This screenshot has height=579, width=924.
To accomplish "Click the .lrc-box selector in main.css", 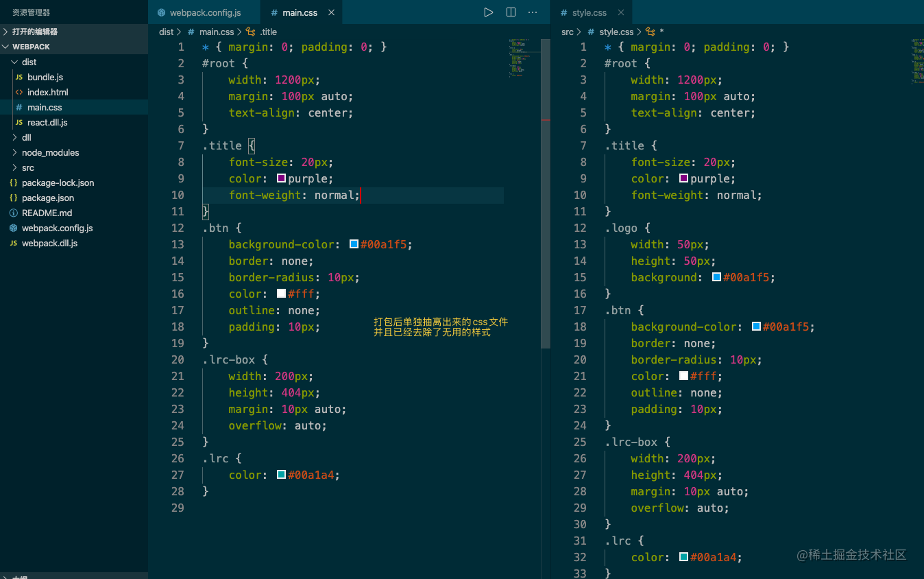I will pyautogui.click(x=228, y=359).
